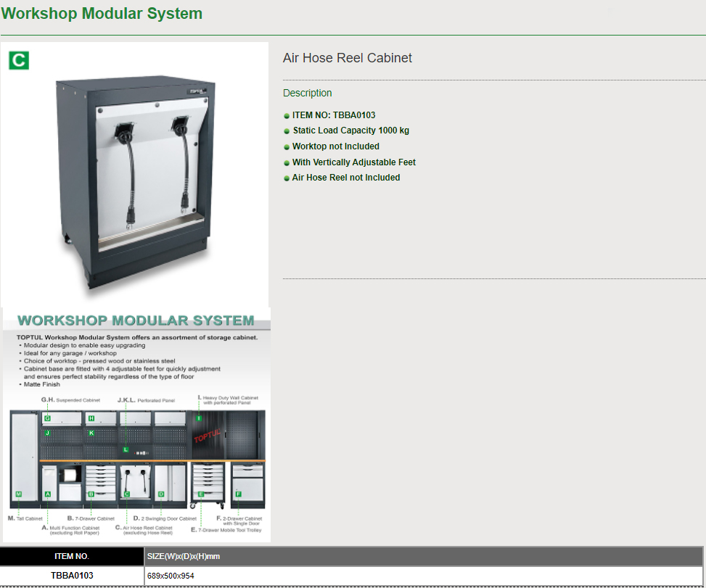This screenshot has width=706, height=588.
Task: Click the green C badge icon
Action: pyautogui.click(x=19, y=60)
